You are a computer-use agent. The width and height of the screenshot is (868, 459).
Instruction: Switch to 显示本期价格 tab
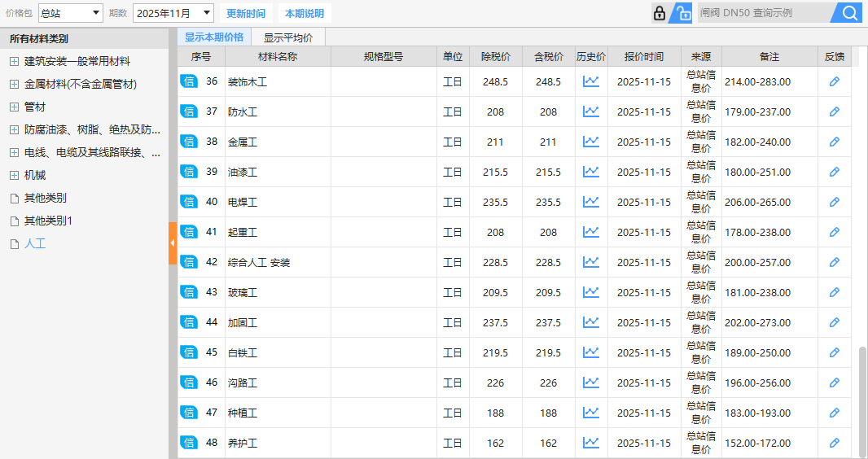point(214,37)
